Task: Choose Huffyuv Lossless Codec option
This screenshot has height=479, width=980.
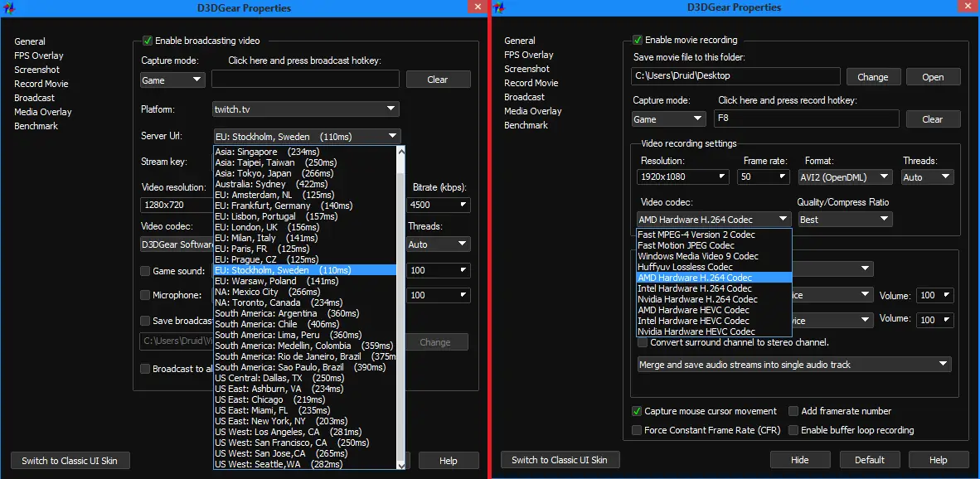Action: (714, 267)
